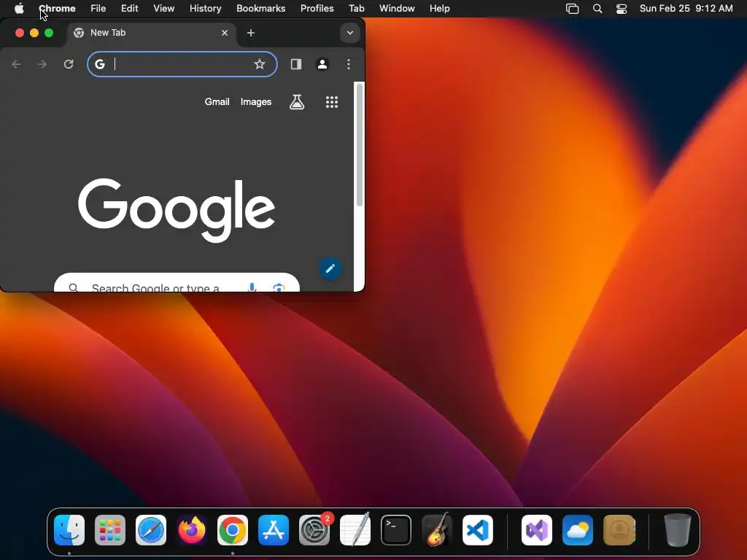Open the Weather app in the Dock

(x=578, y=530)
